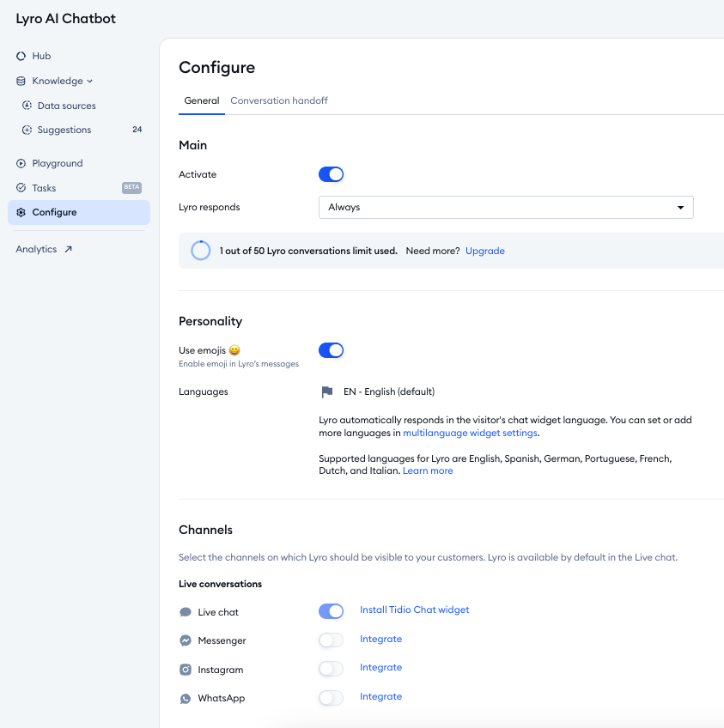This screenshot has width=724, height=728.
Task: Click the Data sources icon
Action: [27, 106]
